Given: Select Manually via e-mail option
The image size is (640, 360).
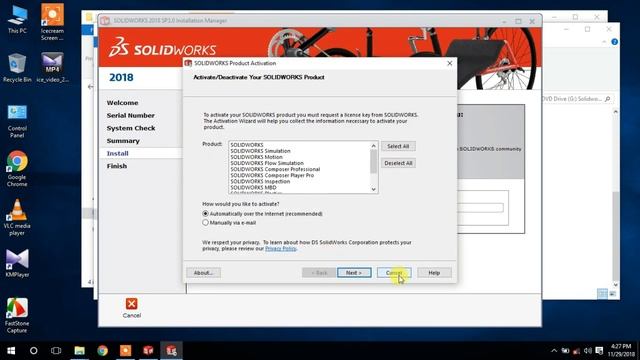Looking at the screenshot, I should point(205,222).
